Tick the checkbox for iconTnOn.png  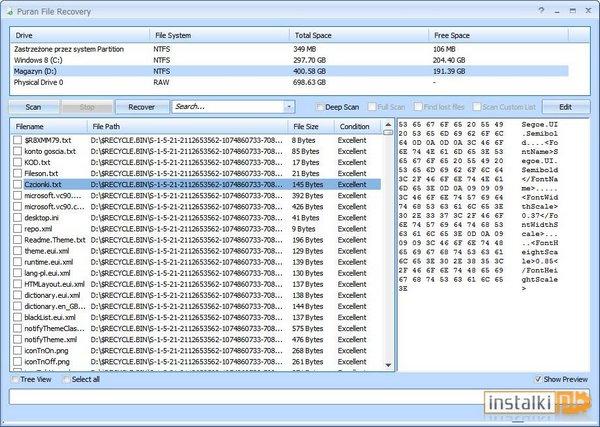(x=18, y=350)
